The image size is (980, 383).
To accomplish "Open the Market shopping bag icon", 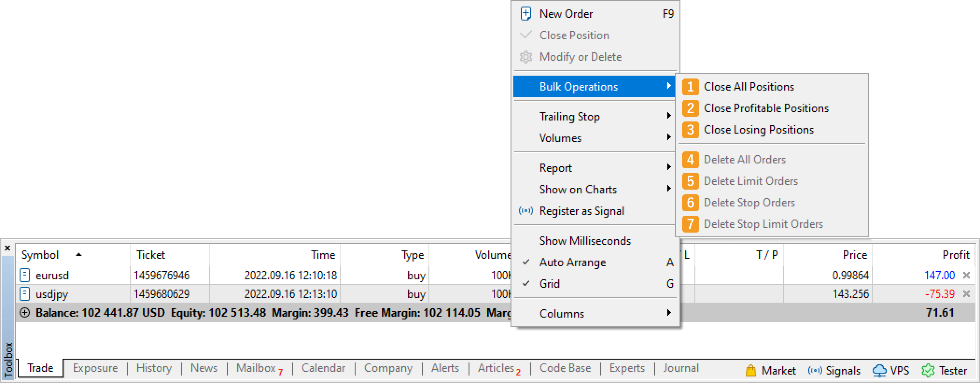I will (x=750, y=370).
